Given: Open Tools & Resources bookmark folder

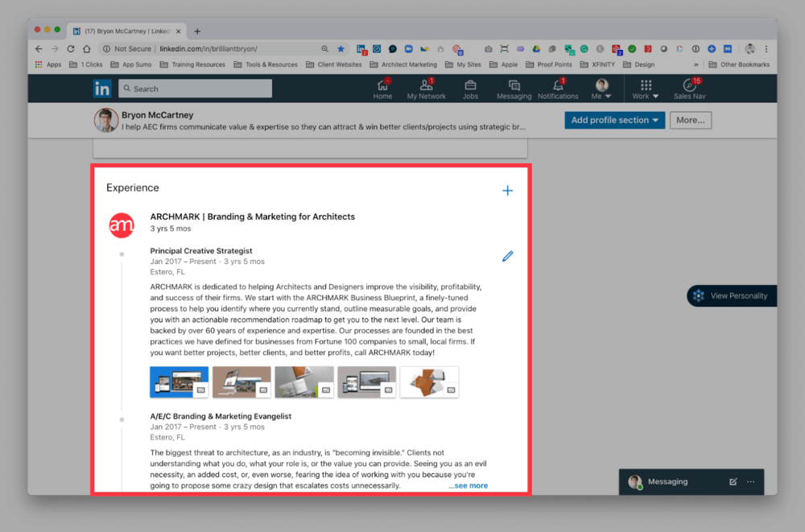Looking at the screenshot, I should click(x=266, y=64).
